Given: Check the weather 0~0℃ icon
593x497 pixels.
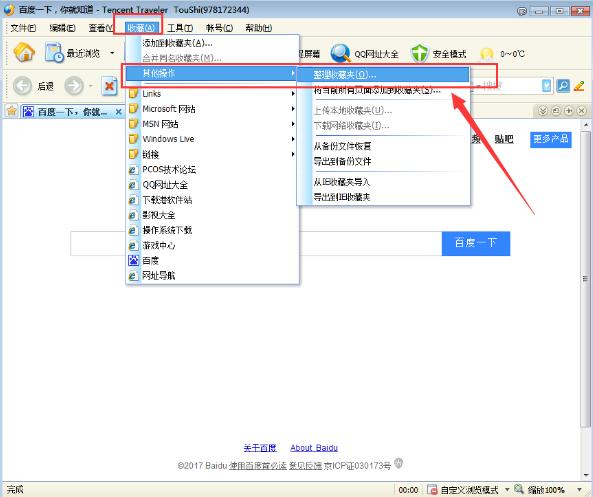Looking at the screenshot, I should point(487,54).
